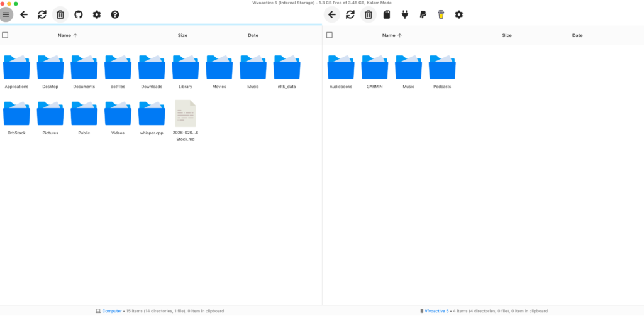The width and height of the screenshot is (644, 318).
Task: Open the hamburger menu in Computer pane
Action: click(x=6, y=14)
